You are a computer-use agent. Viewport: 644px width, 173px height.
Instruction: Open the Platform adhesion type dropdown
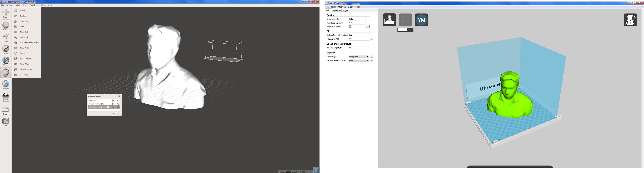(359, 60)
